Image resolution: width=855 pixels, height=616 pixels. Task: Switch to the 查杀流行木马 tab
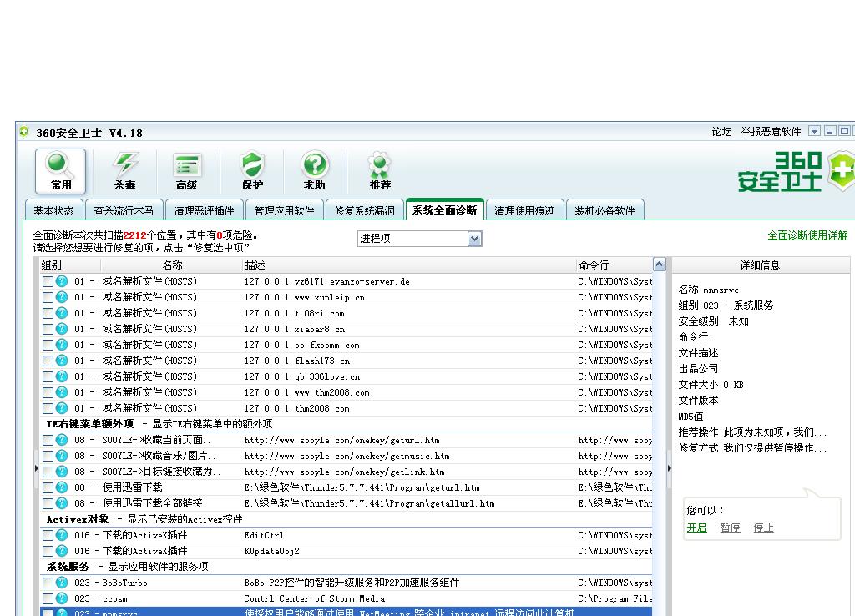click(124, 210)
